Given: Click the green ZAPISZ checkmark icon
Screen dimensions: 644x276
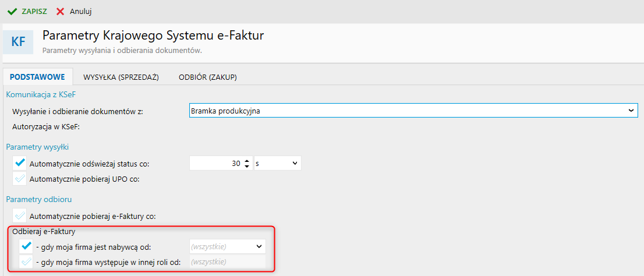Looking at the screenshot, I should pos(12,11).
